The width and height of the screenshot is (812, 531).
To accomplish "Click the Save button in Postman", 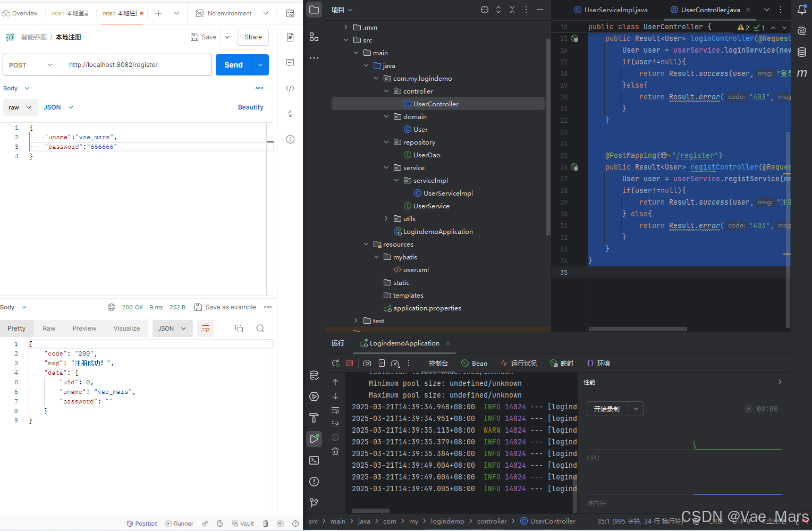I will coord(204,37).
